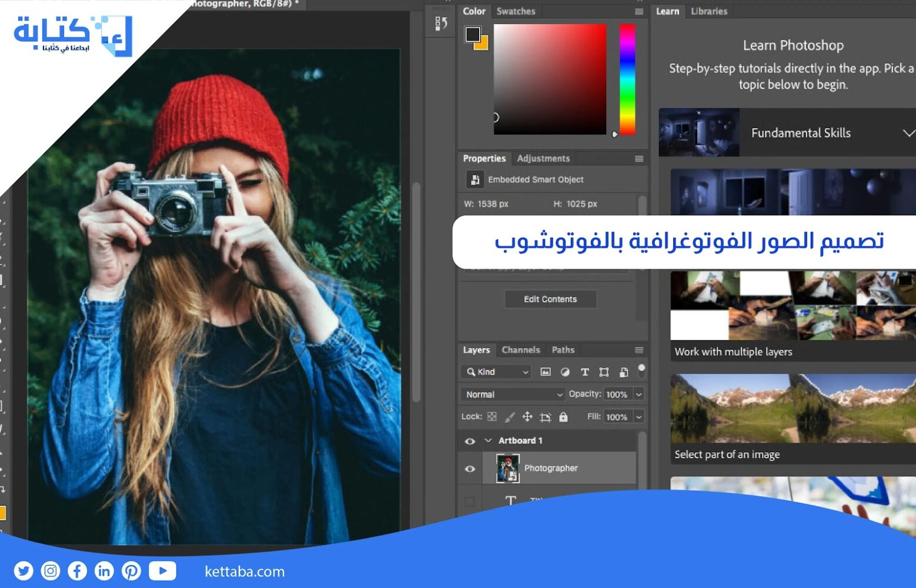Screen dimensions: 916x588
Task: Click the Embedded Smart Object icon in Properties
Action: 474,179
